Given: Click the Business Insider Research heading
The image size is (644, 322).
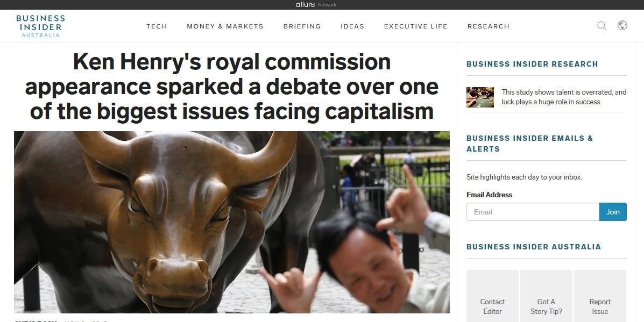Looking at the screenshot, I should [532, 64].
